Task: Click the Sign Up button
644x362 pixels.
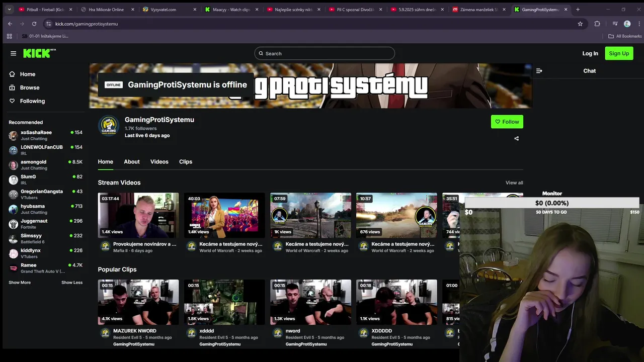Action: 619,53
